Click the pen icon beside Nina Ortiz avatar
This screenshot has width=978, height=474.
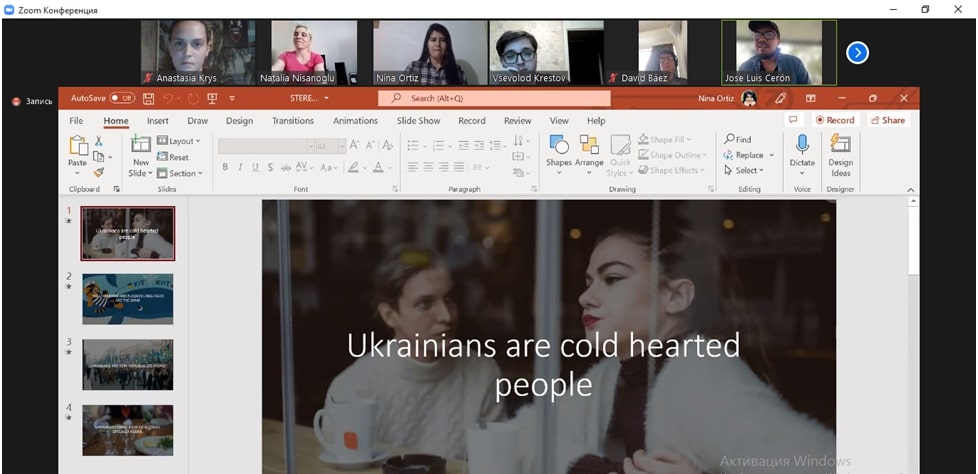pyautogui.click(x=780, y=98)
